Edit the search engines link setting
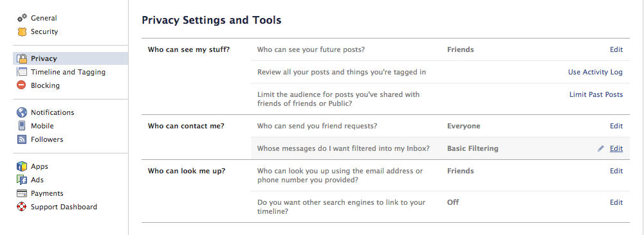The image size is (644, 235). pyautogui.click(x=616, y=202)
